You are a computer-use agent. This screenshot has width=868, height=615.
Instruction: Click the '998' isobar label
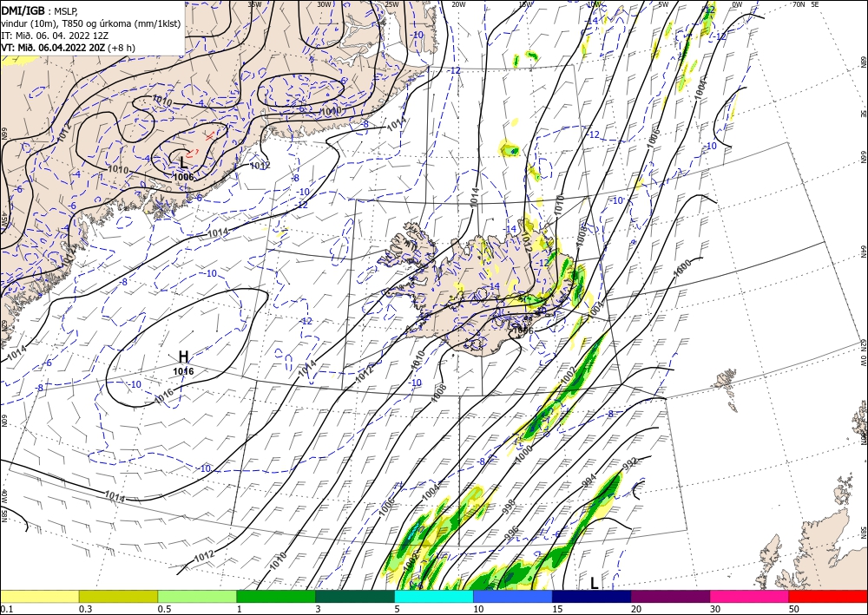(x=508, y=505)
